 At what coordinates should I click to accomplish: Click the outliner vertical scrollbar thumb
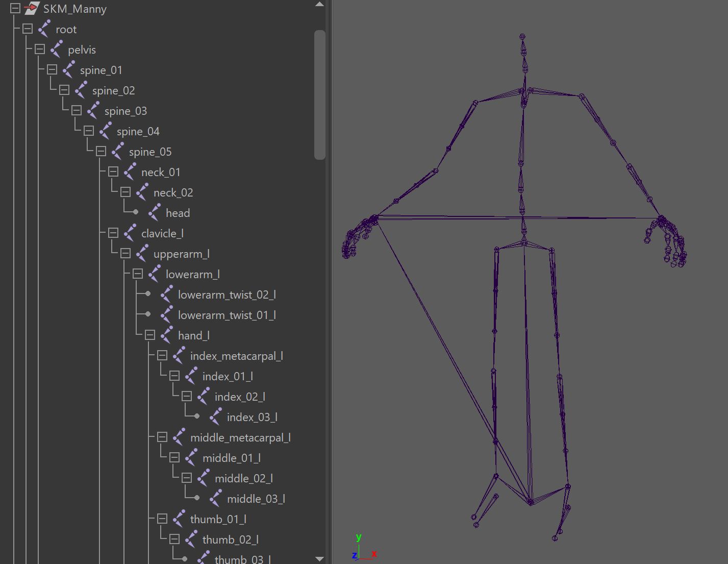point(320,95)
